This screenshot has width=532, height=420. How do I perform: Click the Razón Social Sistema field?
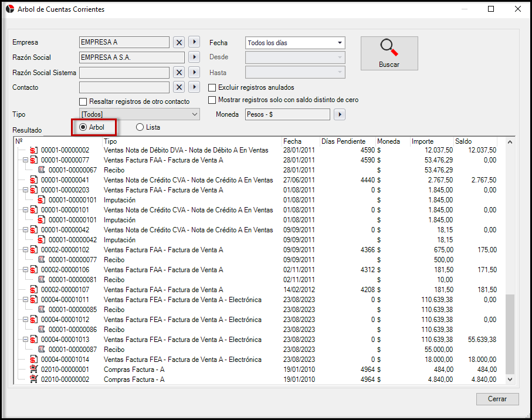coord(124,72)
